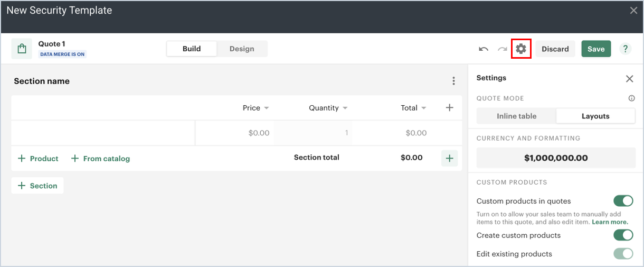Screen dimensions: 644x267
Task: Open help via question mark icon
Action: click(625, 49)
